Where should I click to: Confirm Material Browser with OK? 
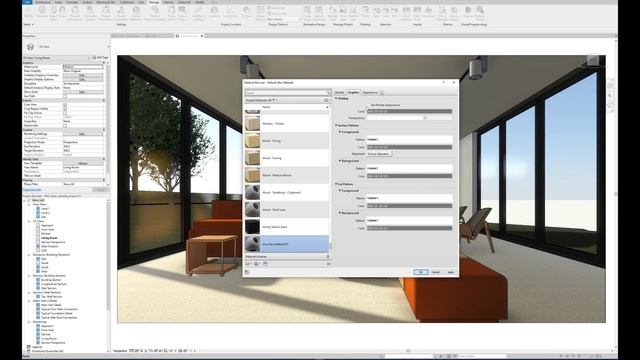coord(420,272)
